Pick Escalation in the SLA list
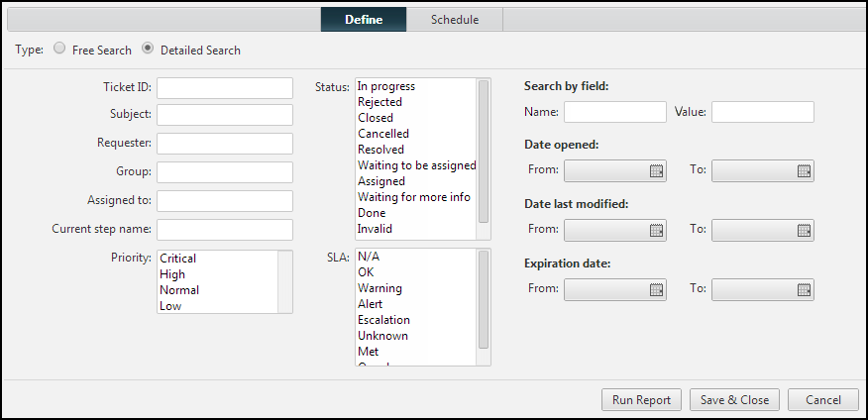The width and height of the screenshot is (868, 420). point(383,320)
